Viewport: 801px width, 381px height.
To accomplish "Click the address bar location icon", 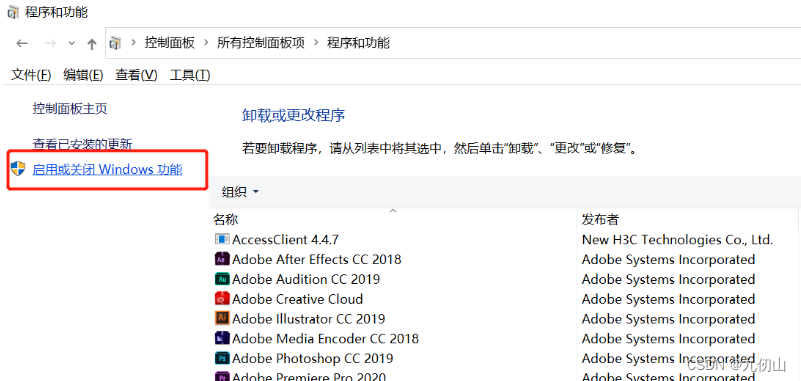I will coord(116,43).
